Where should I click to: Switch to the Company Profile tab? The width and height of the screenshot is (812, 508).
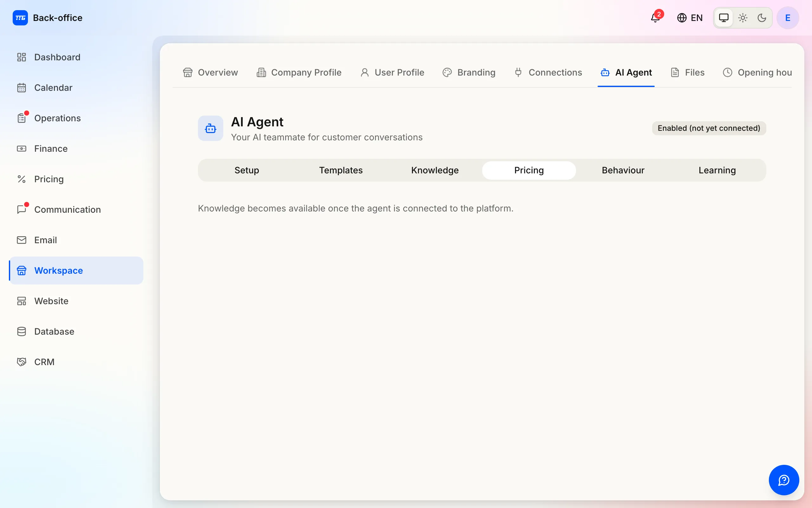click(x=299, y=73)
